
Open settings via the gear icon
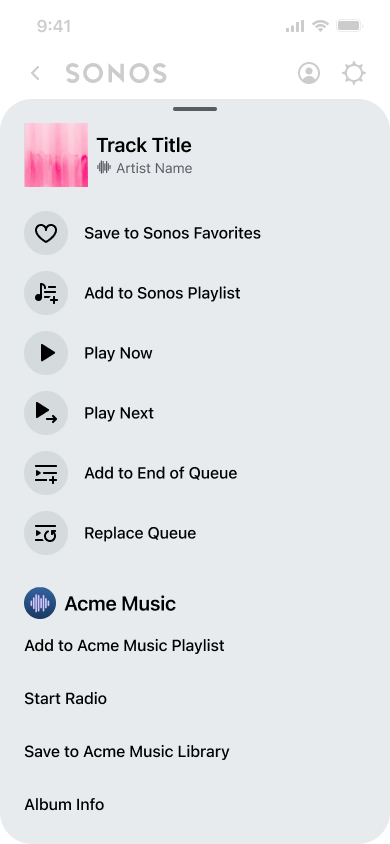pos(354,73)
